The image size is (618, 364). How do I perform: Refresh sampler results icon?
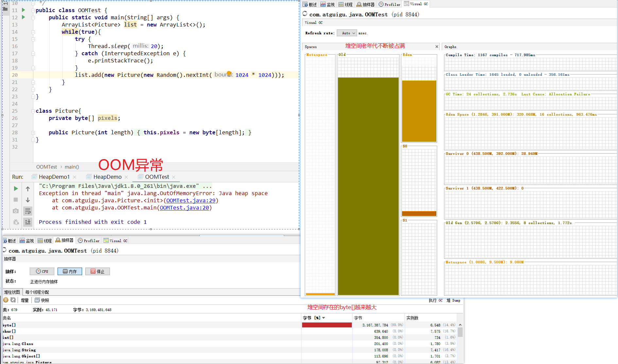(13, 300)
